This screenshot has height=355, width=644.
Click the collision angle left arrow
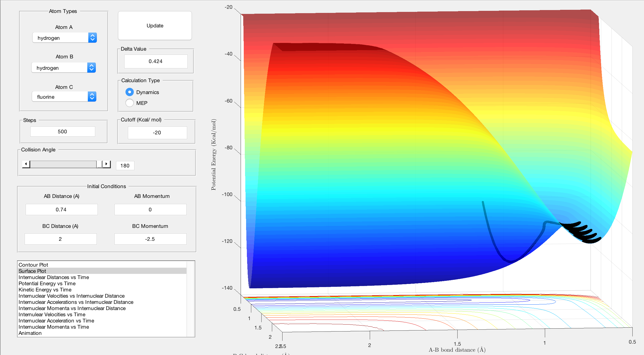point(26,164)
